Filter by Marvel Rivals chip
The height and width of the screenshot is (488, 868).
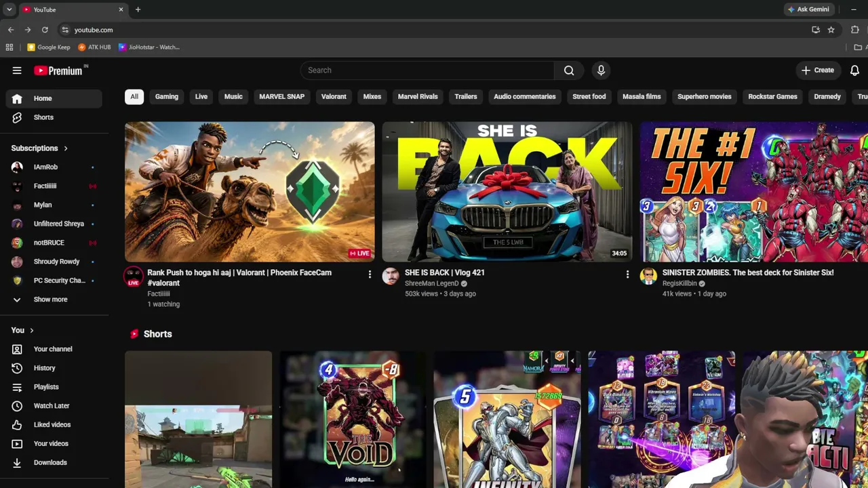418,97
